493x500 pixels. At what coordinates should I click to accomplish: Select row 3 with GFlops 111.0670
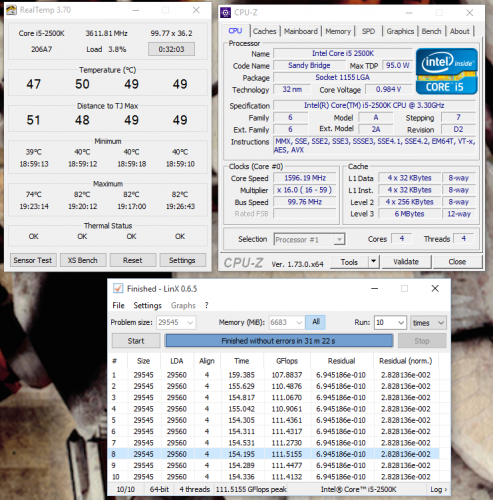click(x=275, y=398)
